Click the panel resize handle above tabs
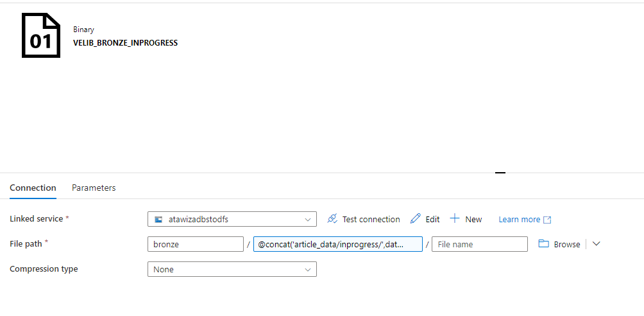The width and height of the screenshot is (644, 316). 500,172
